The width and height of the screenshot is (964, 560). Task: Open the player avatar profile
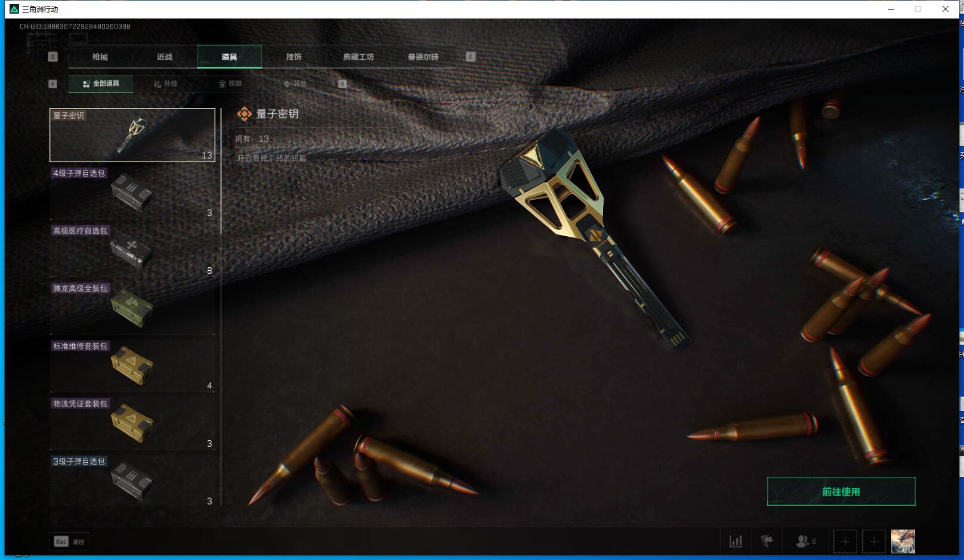(x=903, y=542)
